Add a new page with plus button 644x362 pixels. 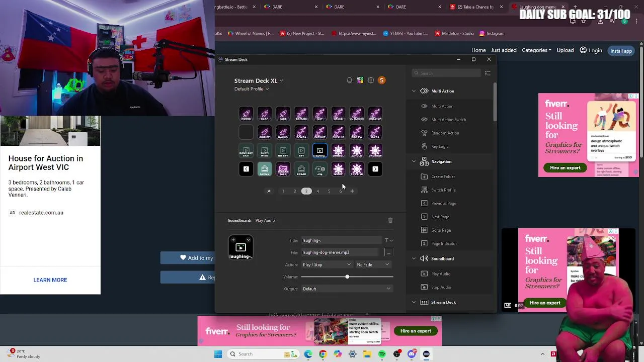click(352, 191)
